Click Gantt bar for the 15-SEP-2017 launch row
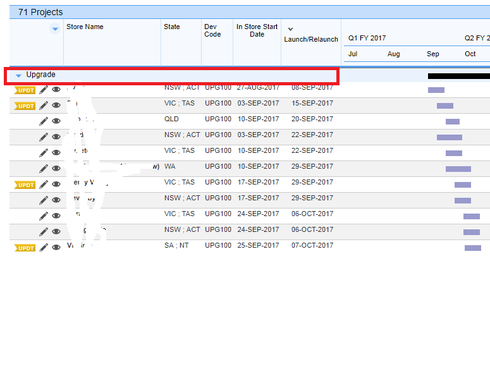 445,106
